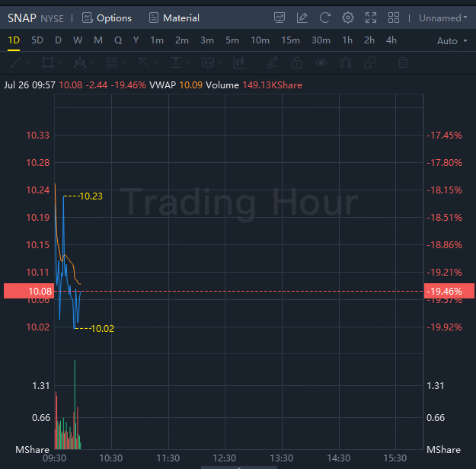476x469 pixels.
Task: Select the 5m interval
Action: (x=232, y=40)
